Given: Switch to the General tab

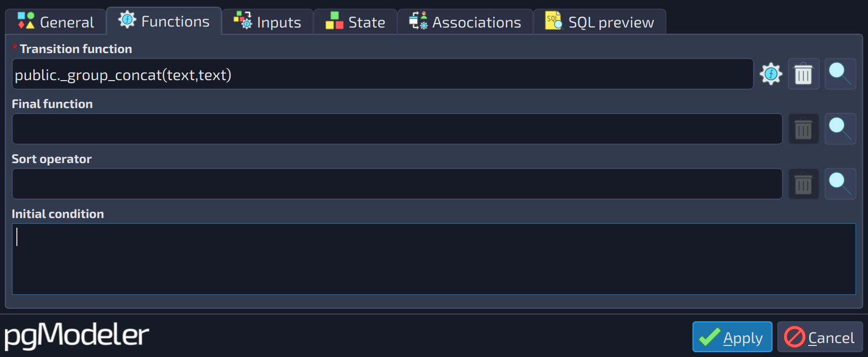Looking at the screenshot, I should coord(55,22).
